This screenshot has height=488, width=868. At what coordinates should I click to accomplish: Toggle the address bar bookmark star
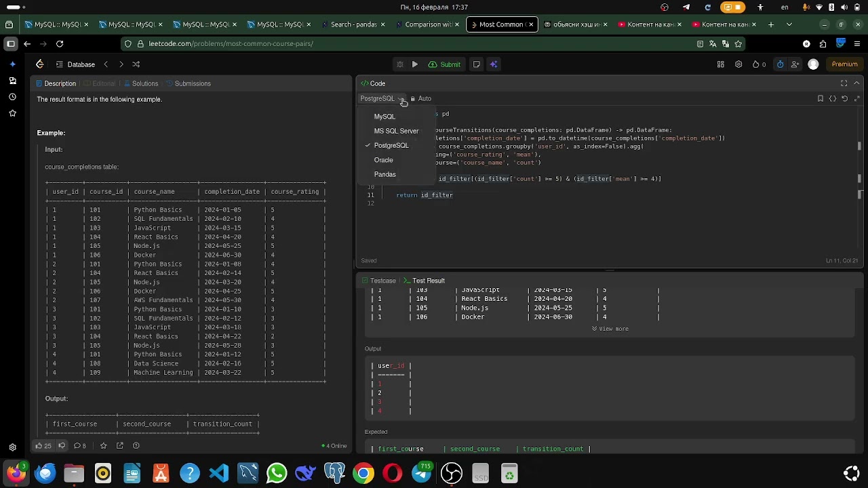[x=738, y=43]
